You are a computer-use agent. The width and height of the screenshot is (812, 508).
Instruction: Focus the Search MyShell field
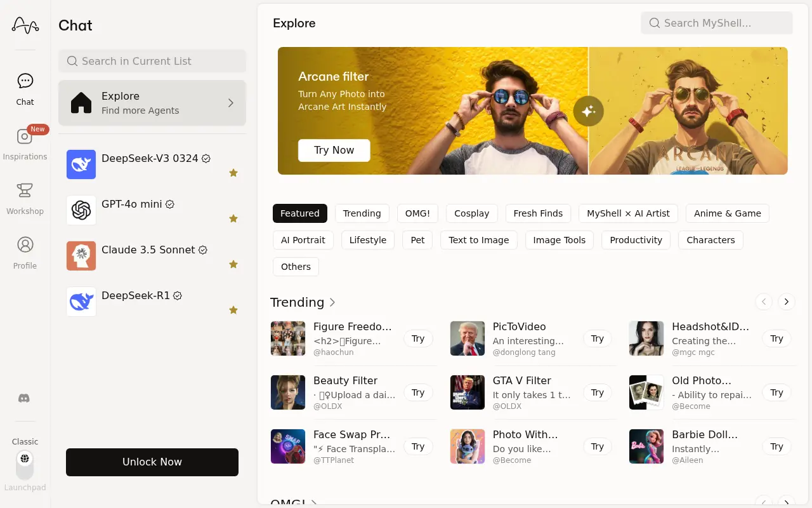pyautogui.click(x=717, y=23)
